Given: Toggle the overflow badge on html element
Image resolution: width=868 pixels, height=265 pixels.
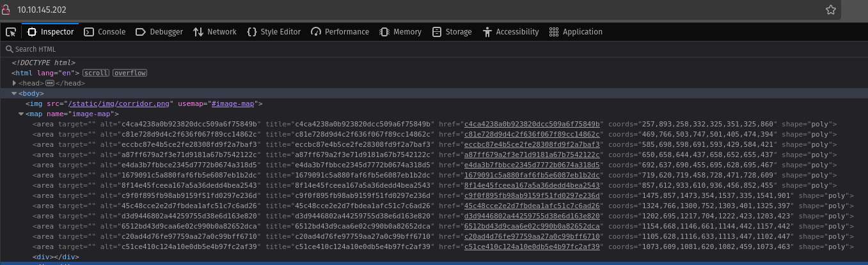Looking at the screenshot, I should click(130, 73).
